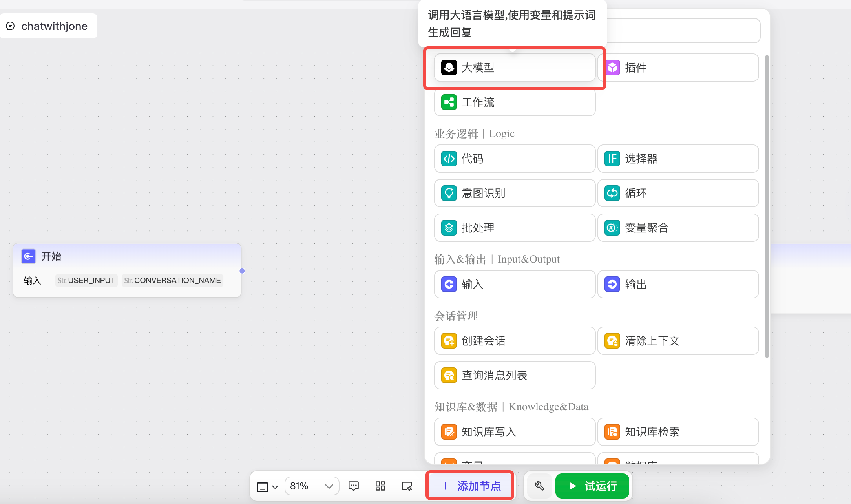This screenshot has height=504, width=851.
Task: Add the 选择器 IF node
Action: pos(678,159)
